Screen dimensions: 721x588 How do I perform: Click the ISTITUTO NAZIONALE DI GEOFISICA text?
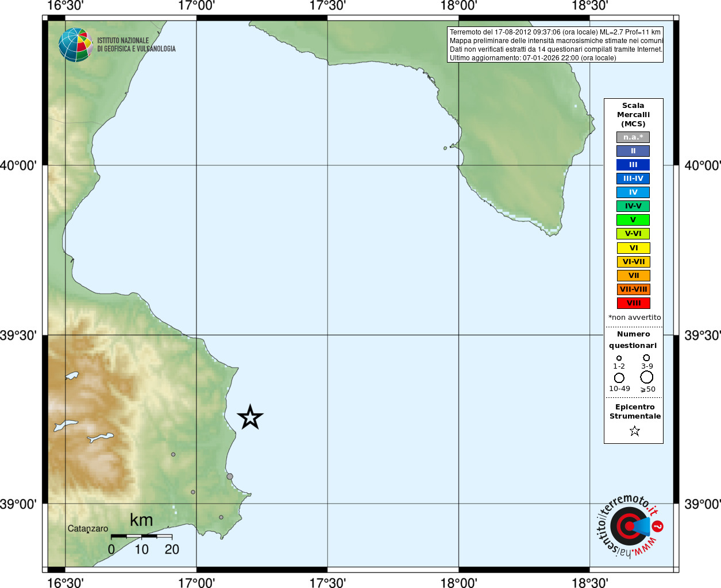pyautogui.click(x=136, y=45)
